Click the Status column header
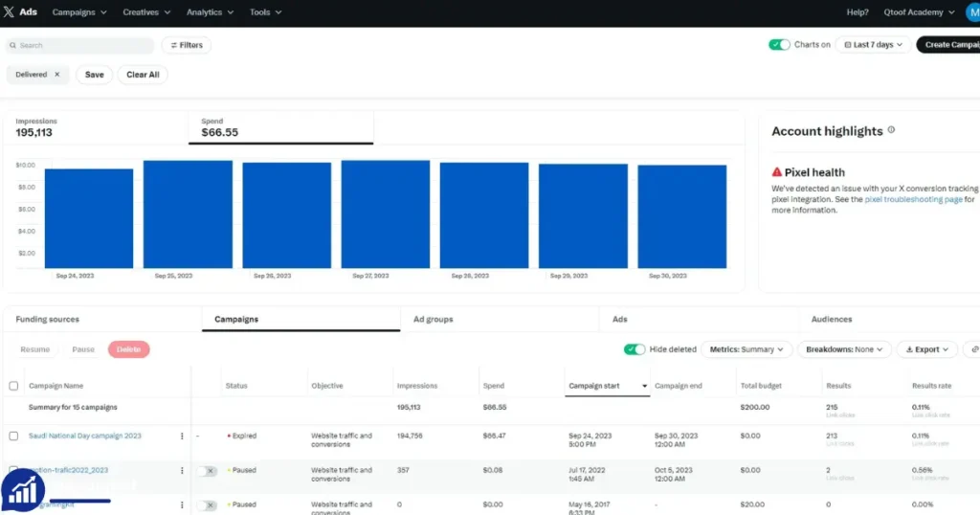980x515 pixels. point(236,386)
